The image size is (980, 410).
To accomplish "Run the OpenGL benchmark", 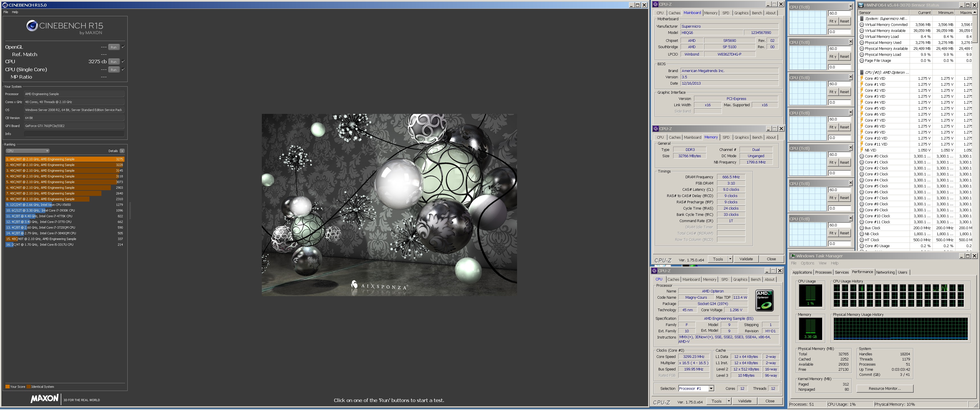I will (x=114, y=47).
